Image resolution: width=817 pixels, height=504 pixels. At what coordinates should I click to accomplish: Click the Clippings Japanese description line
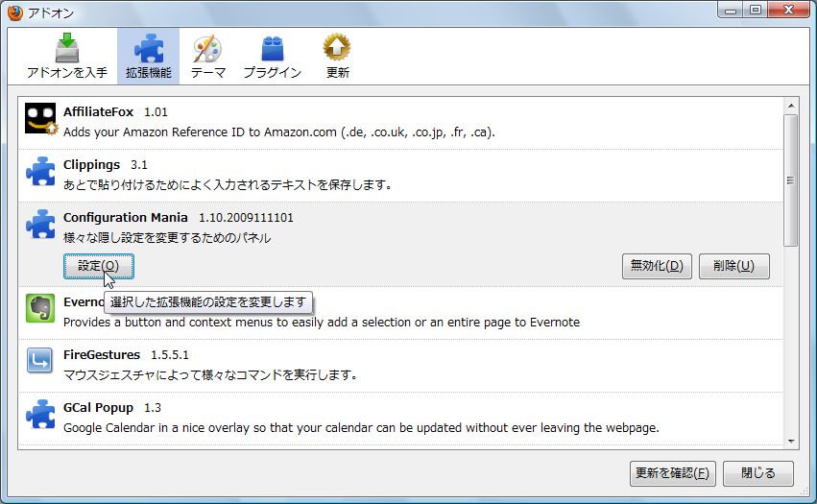[x=228, y=185]
